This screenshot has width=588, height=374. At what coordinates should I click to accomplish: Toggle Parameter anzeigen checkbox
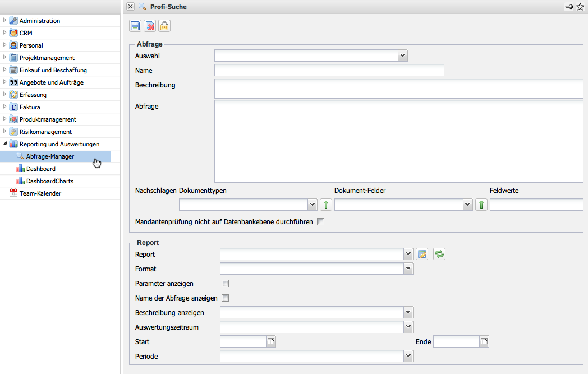[226, 284]
